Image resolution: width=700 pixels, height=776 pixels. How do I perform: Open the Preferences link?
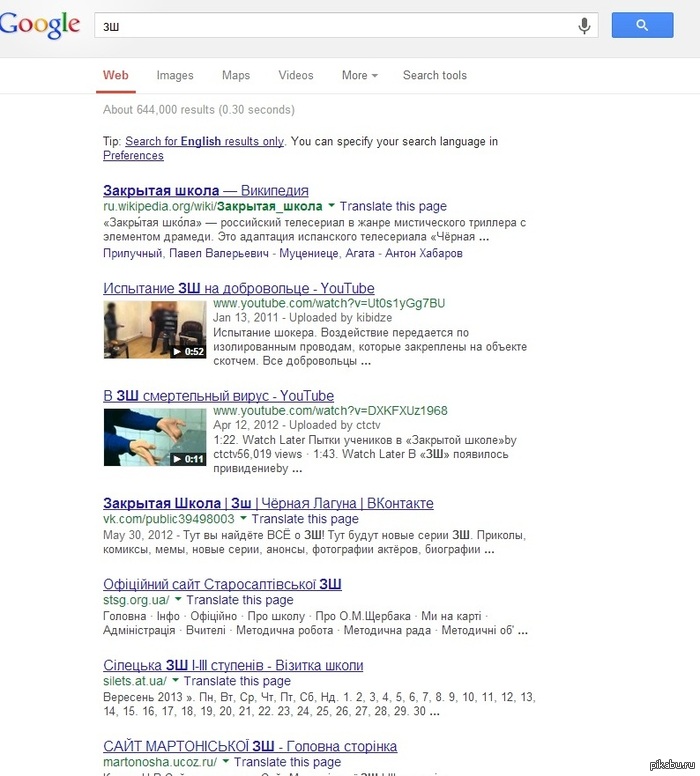pyautogui.click(x=133, y=155)
